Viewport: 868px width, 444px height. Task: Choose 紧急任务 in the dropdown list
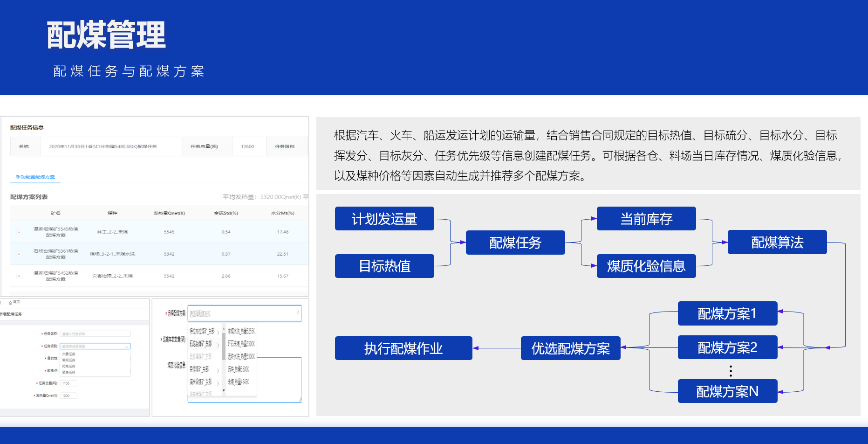(x=69, y=372)
